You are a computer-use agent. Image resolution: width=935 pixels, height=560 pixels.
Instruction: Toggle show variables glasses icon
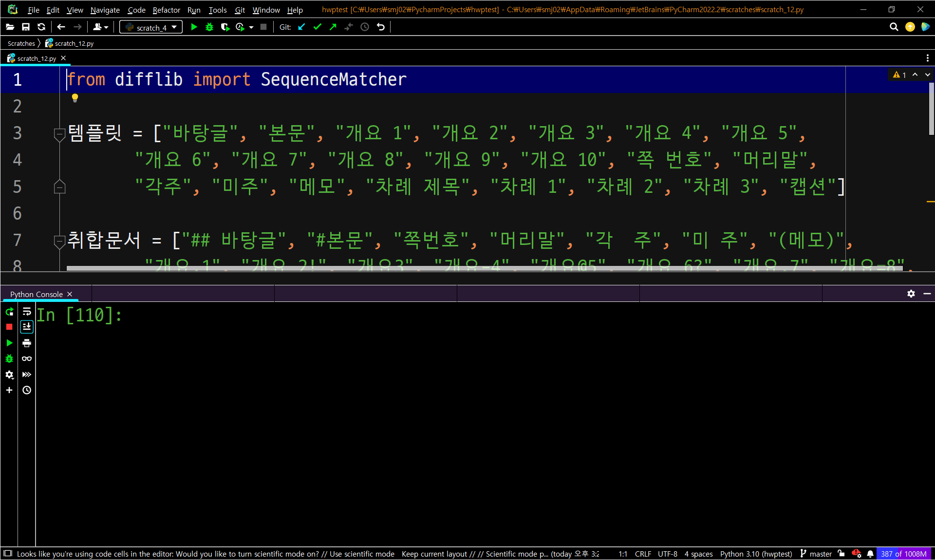coord(27,359)
